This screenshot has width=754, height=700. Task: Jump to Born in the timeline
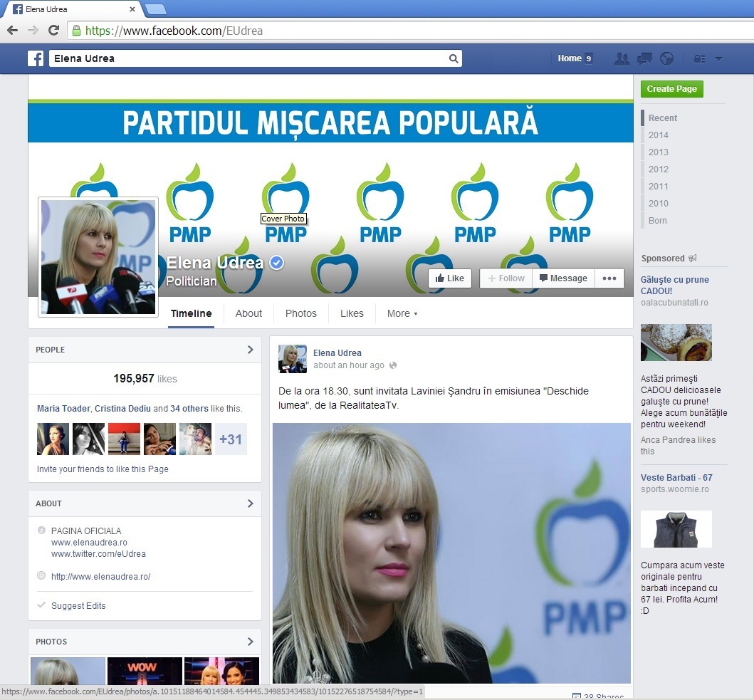(657, 220)
